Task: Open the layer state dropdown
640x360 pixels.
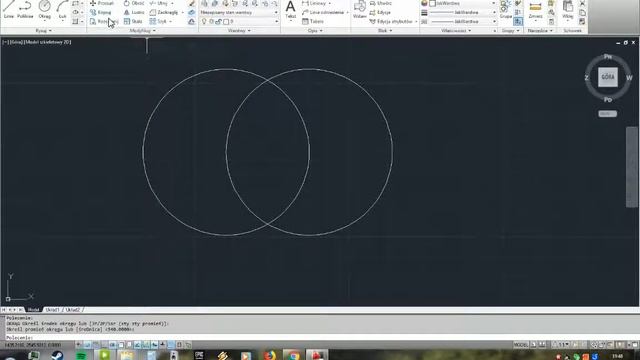Action: click(239, 12)
